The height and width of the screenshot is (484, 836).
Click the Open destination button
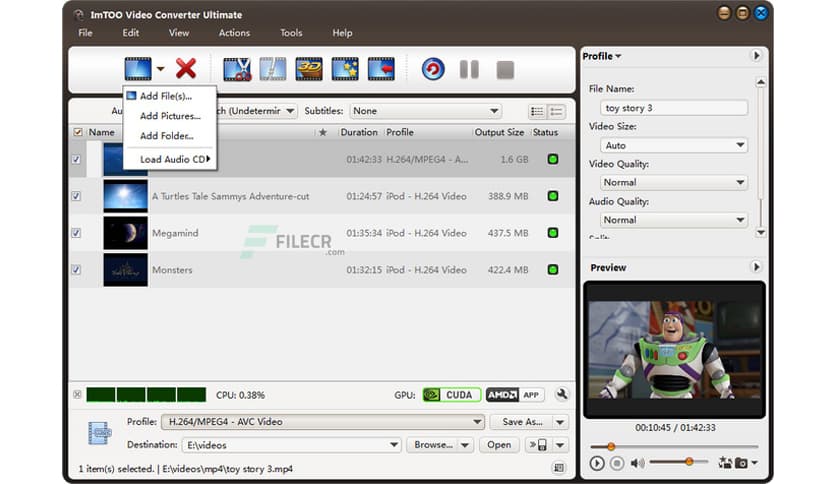click(x=499, y=445)
